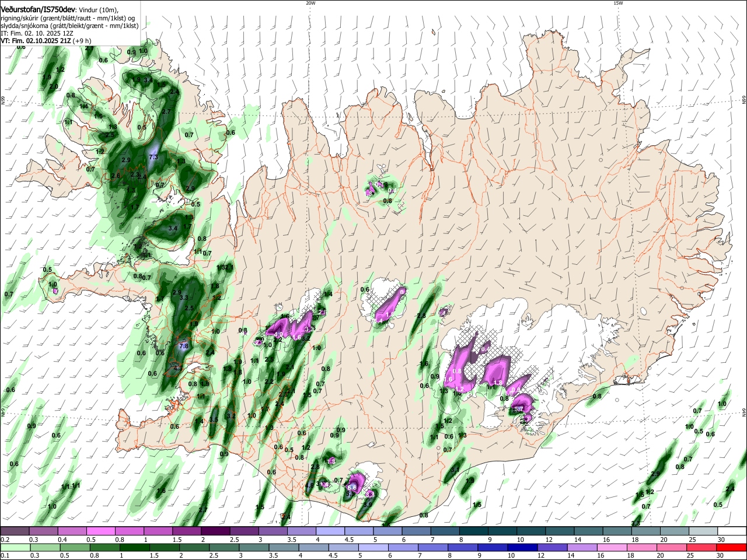Click the dark purple 2 swatch in top legend row

215,531
